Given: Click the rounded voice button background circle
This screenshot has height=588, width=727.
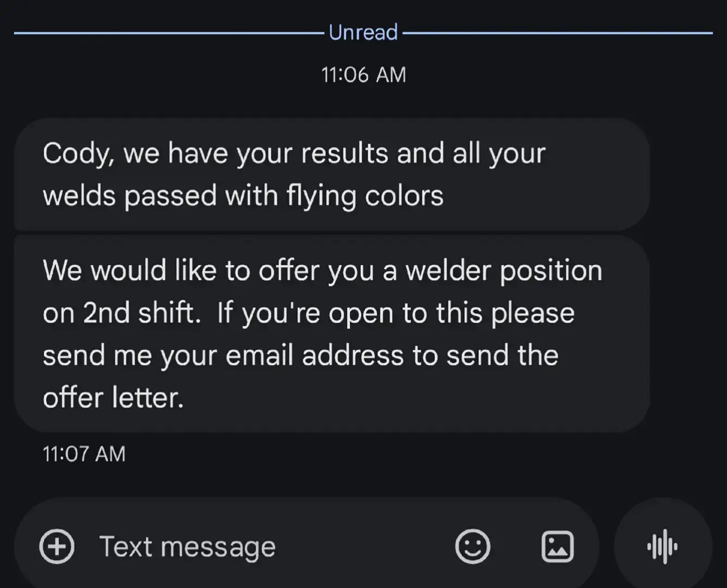Looking at the screenshot, I should 663,545.
